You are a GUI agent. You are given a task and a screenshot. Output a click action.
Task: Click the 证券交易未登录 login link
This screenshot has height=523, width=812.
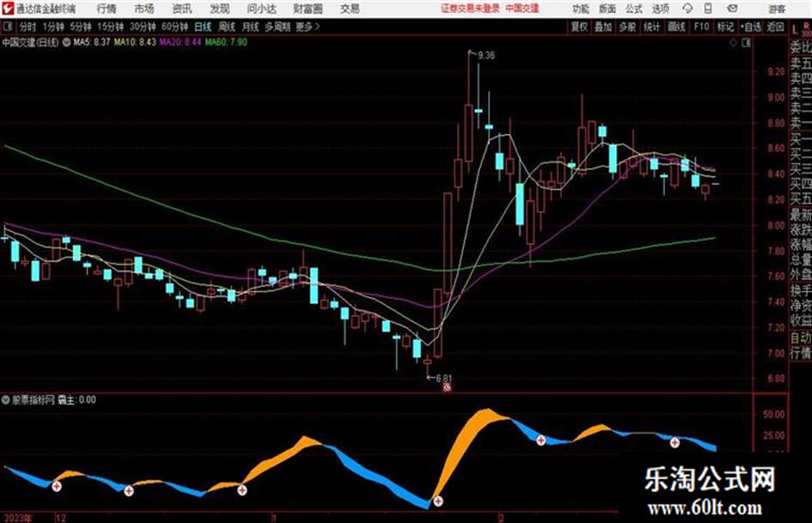[x=470, y=9]
